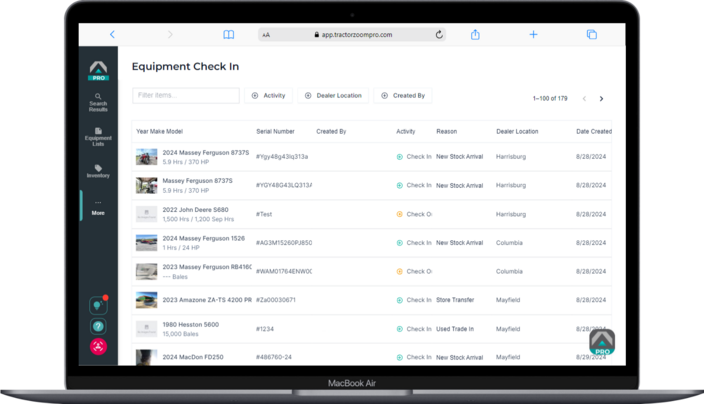Click the floating PRO badge icon
704x404 pixels.
point(602,342)
